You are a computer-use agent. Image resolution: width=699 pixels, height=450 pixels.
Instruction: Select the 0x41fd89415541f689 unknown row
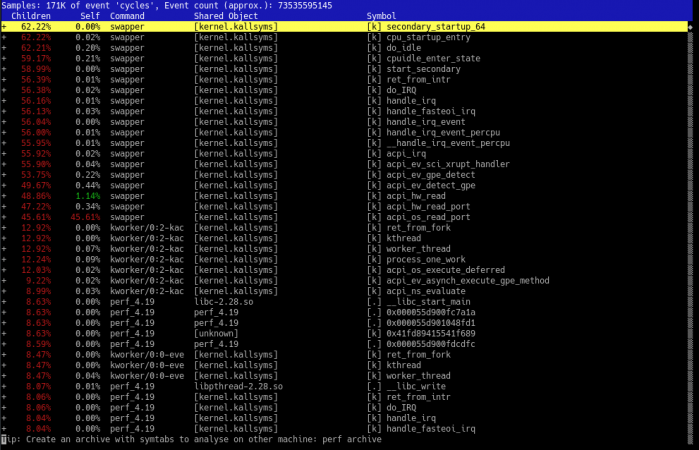click(344, 334)
